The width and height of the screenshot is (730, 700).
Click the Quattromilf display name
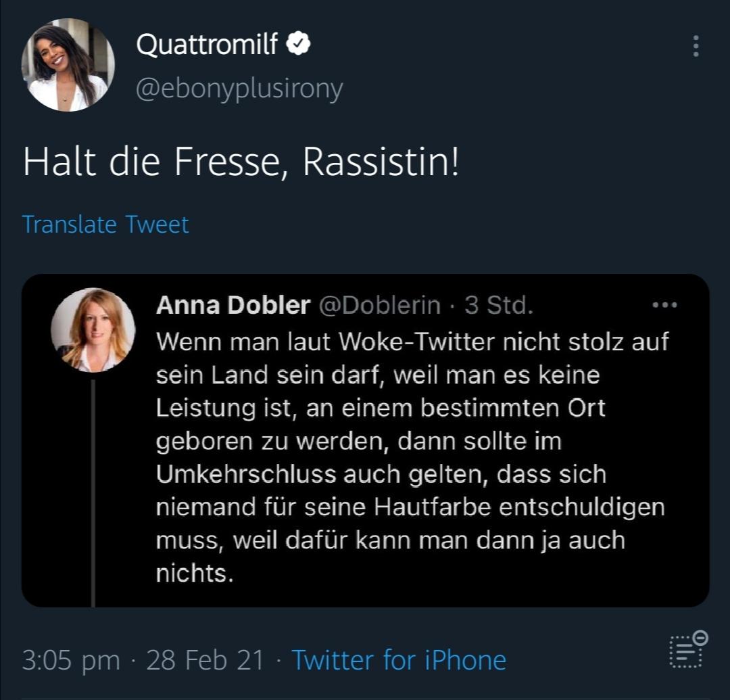tap(208, 44)
